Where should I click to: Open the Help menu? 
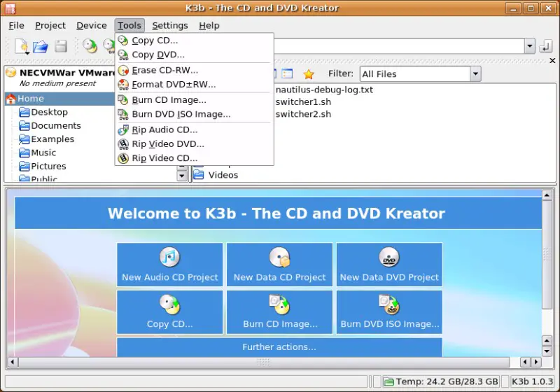tap(209, 26)
